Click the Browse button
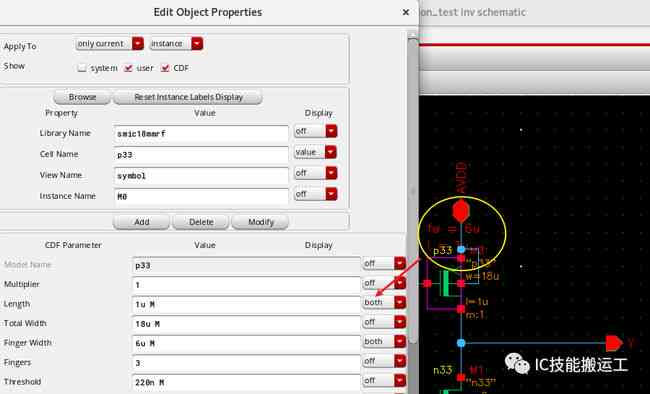The image size is (650, 394). (x=82, y=97)
